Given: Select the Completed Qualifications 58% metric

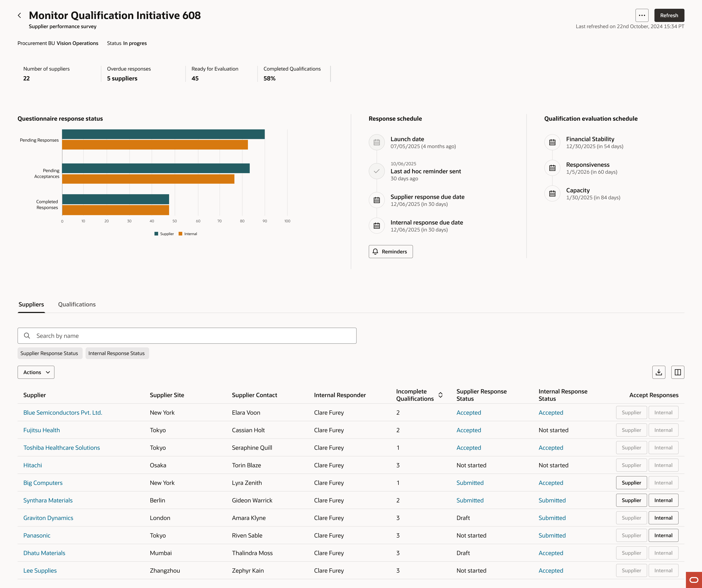Looking at the screenshot, I should [292, 73].
